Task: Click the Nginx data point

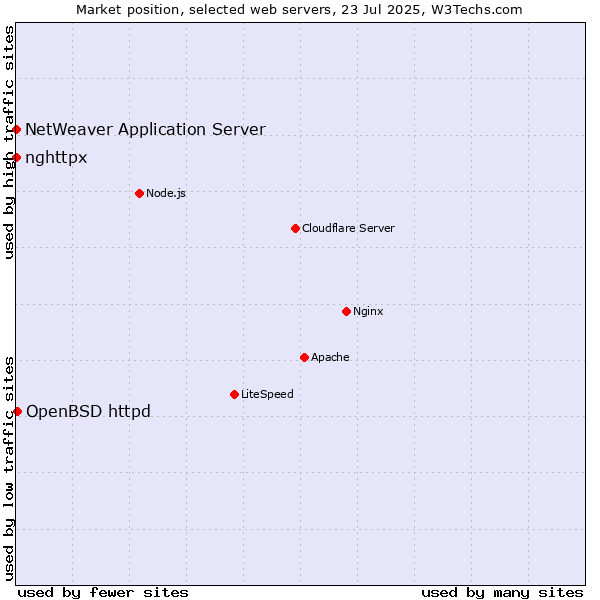Action: point(347,312)
